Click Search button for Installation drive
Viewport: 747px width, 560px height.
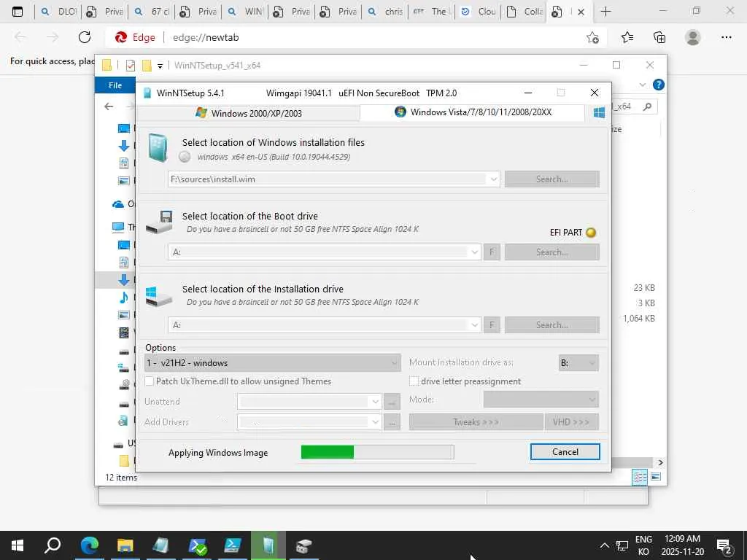pyautogui.click(x=552, y=324)
